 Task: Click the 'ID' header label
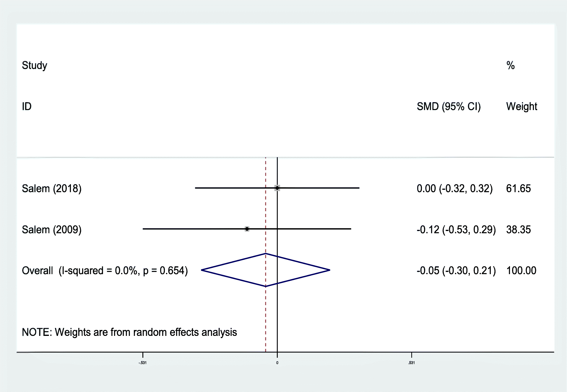(x=27, y=106)
